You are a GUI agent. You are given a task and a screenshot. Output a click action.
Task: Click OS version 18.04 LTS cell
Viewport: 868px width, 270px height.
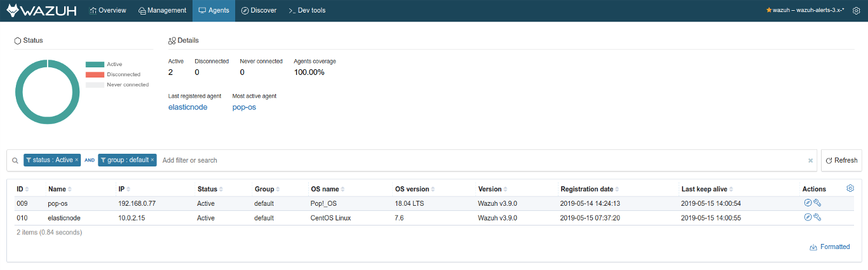coord(410,204)
